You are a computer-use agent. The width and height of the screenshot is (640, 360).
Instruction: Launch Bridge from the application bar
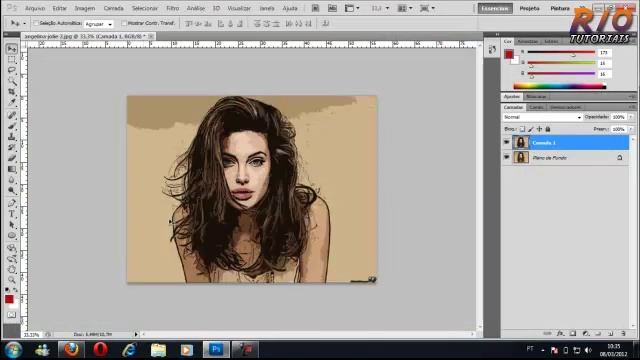[316, 8]
